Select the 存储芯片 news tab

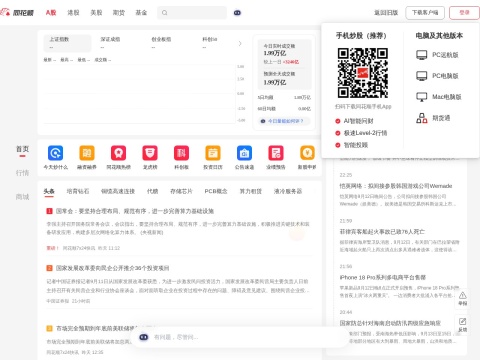(181, 191)
